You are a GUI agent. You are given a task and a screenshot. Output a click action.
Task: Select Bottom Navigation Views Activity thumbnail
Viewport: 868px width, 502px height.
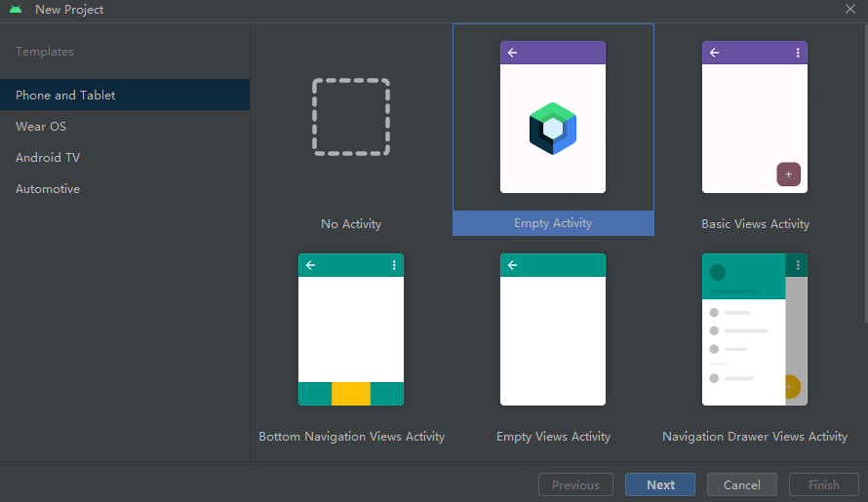coord(351,329)
